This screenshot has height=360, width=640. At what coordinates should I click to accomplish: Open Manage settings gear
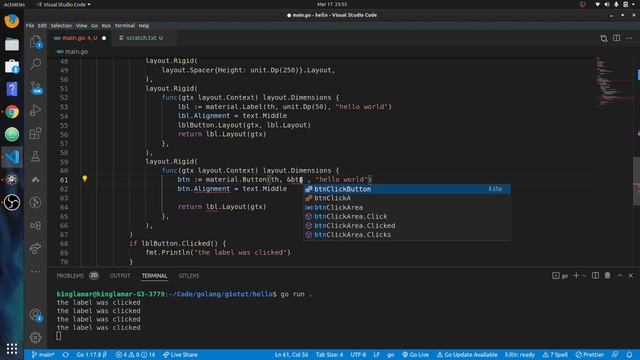point(36,338)
